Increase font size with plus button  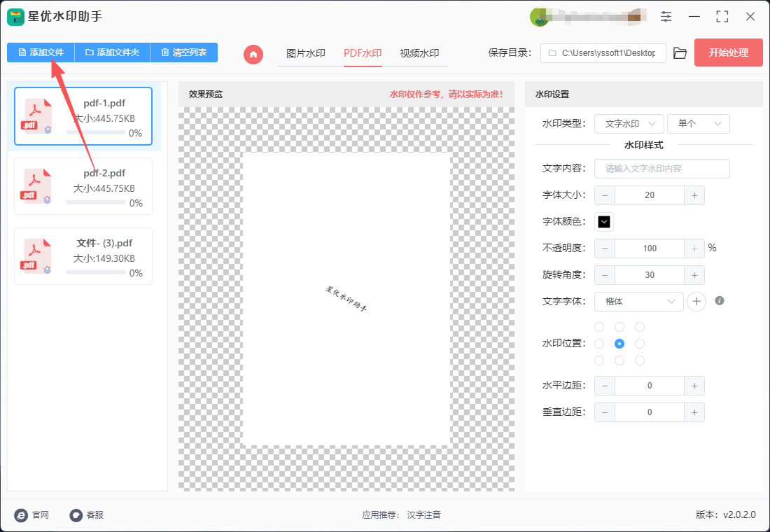point(694,195)
